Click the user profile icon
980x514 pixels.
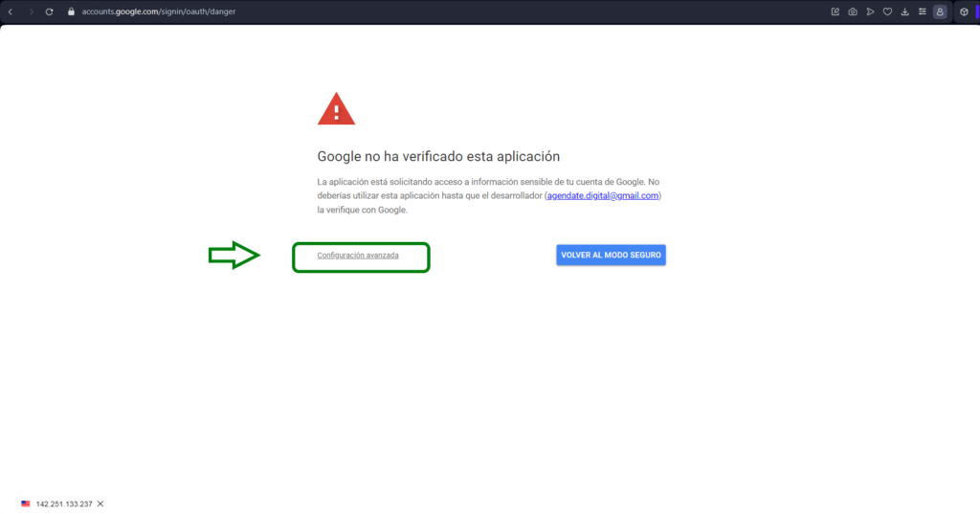(x=940, y=11)
